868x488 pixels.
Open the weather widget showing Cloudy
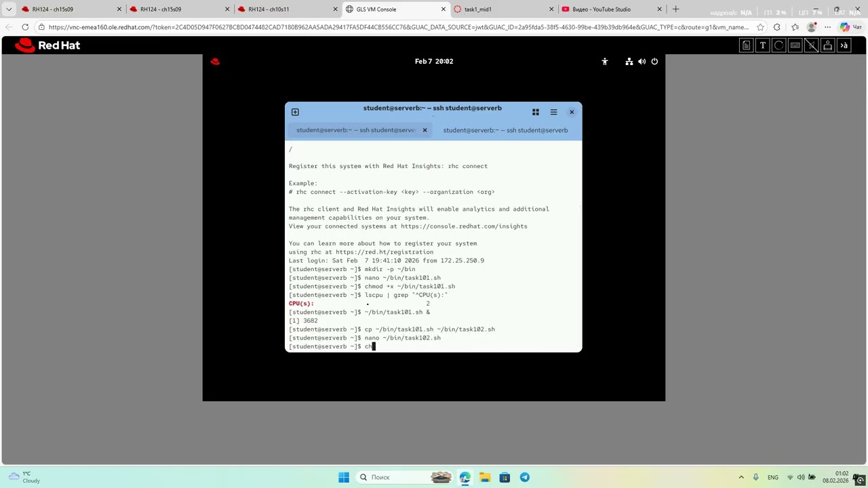click(x=24, y=477)
